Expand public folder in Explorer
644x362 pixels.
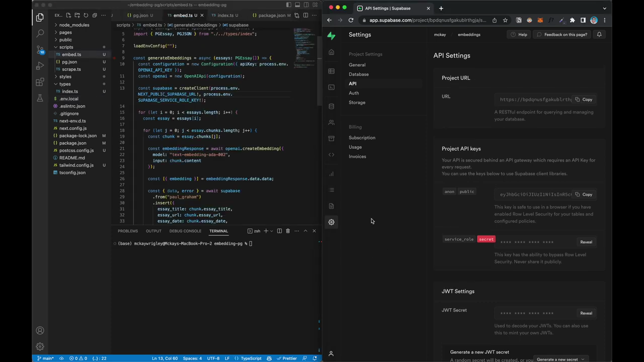(65, 40)
